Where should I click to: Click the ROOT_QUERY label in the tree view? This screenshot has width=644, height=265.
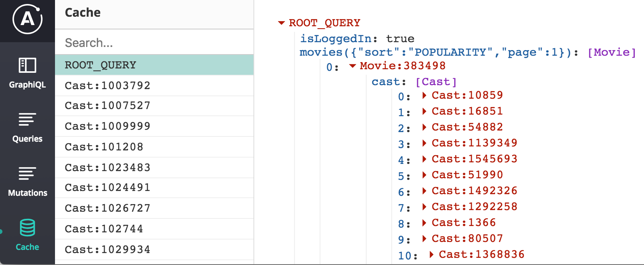(324, 23)
